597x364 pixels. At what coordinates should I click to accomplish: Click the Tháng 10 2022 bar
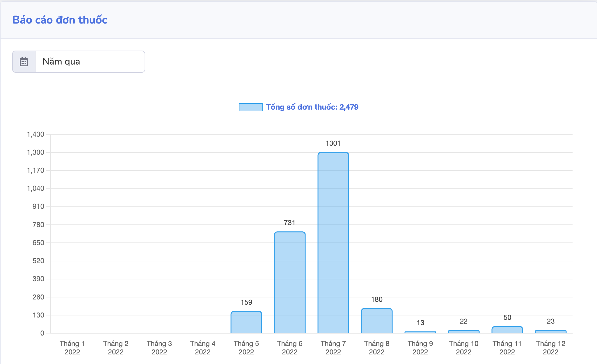463,332
